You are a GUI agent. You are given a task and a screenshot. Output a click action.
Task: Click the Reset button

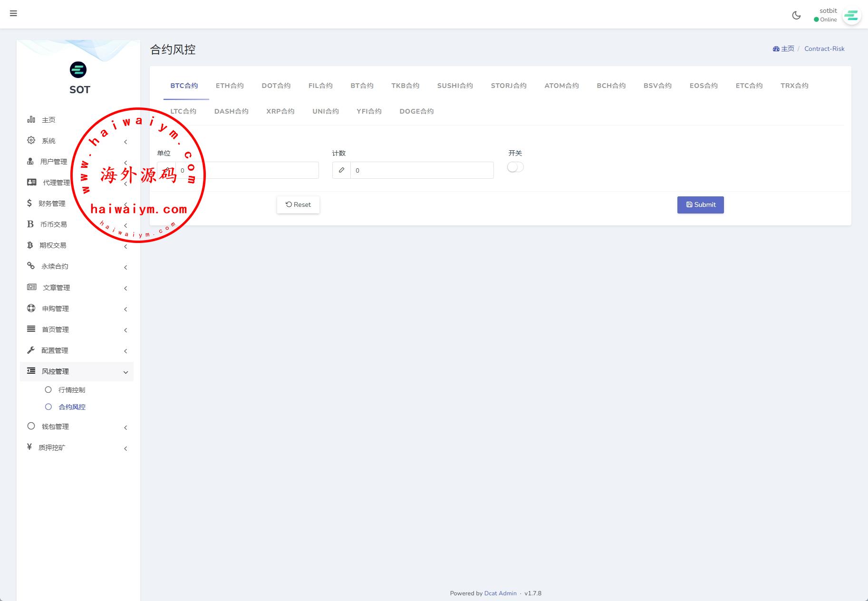298,205
